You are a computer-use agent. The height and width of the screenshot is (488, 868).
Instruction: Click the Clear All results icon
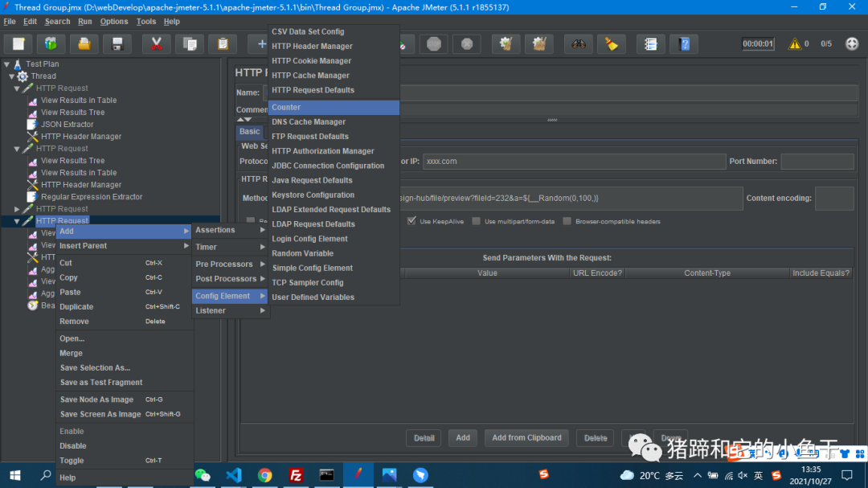[539, 43]
